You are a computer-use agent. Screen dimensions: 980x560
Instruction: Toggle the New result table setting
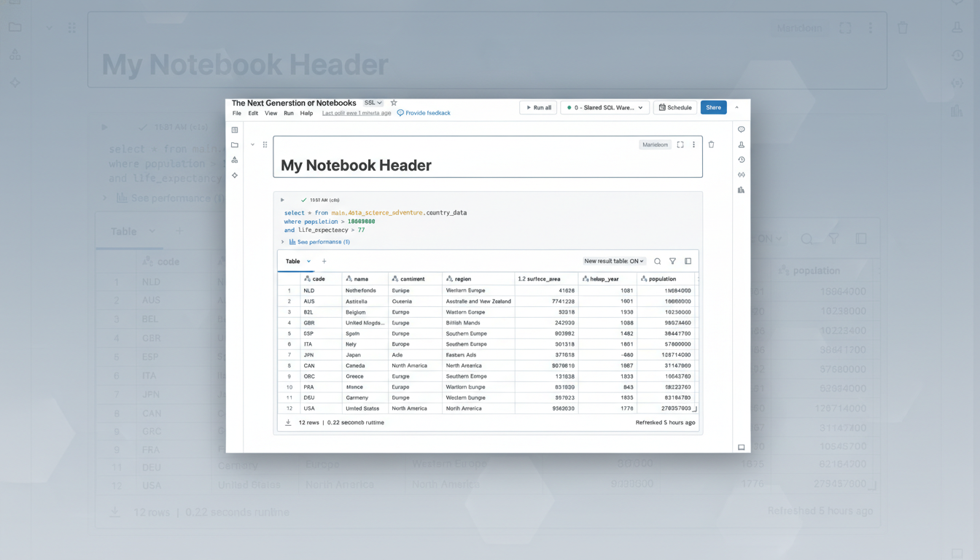click(x=612, y=260)
